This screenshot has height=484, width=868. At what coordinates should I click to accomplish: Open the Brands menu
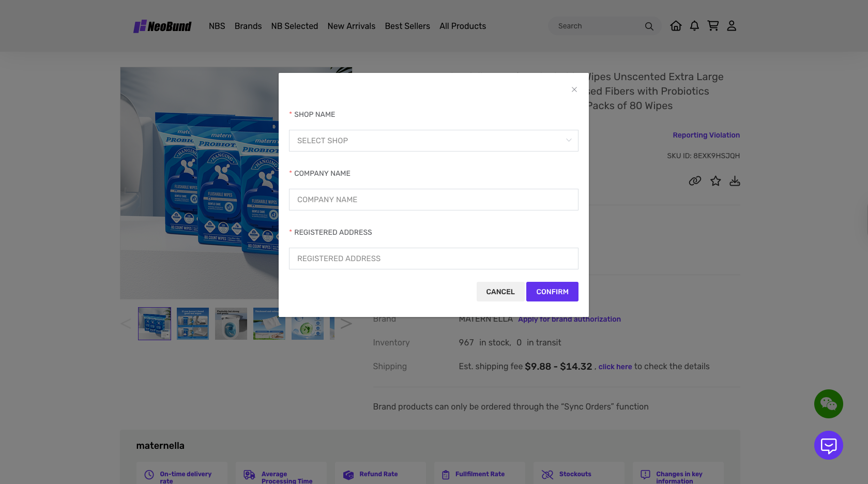click(248, 26)
